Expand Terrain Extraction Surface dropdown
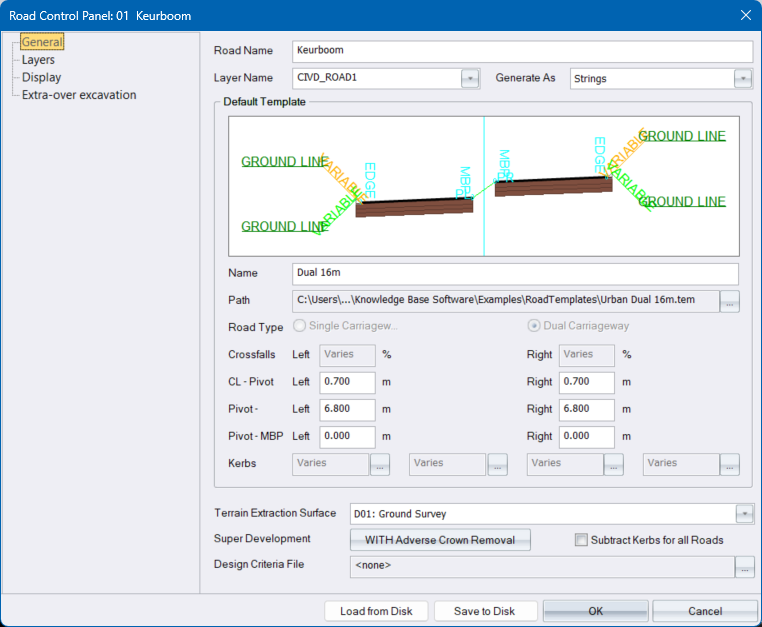762x627 pixels. click(x=744, y=514)
